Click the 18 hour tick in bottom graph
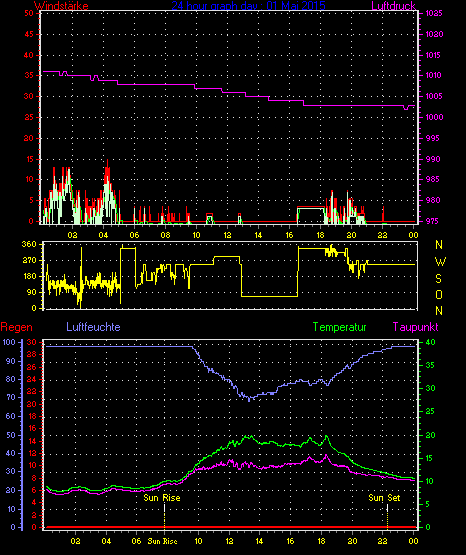The width and height of the screenshot is (466, 555). pyautogui.click(x=321, y=541)
